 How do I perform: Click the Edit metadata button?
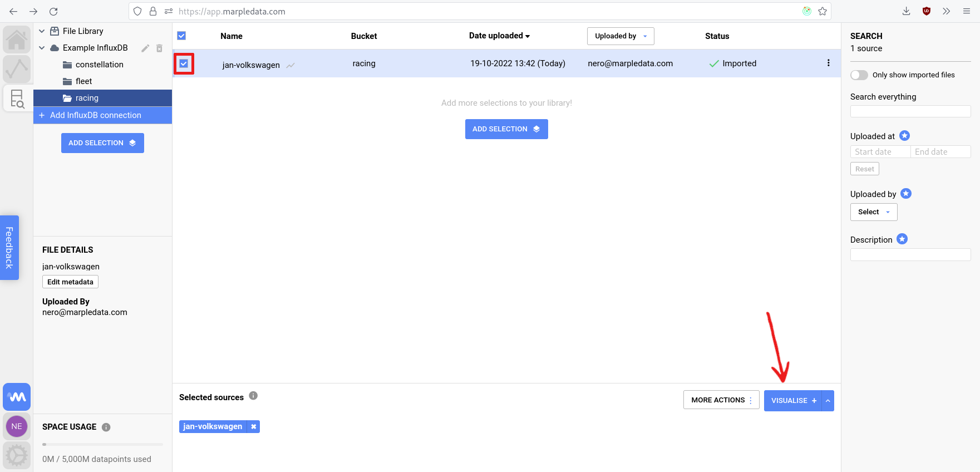pyautogui.click(x=70, y=282)
